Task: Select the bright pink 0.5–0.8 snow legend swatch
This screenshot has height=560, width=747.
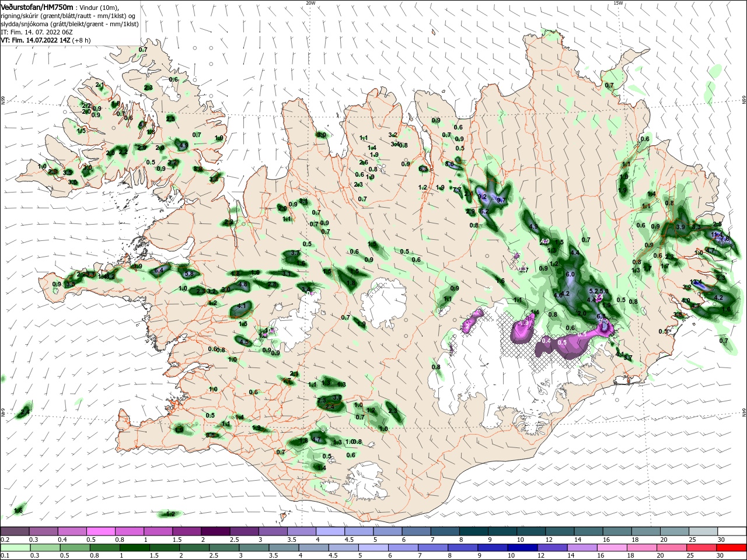Action: tap(100, 531)
